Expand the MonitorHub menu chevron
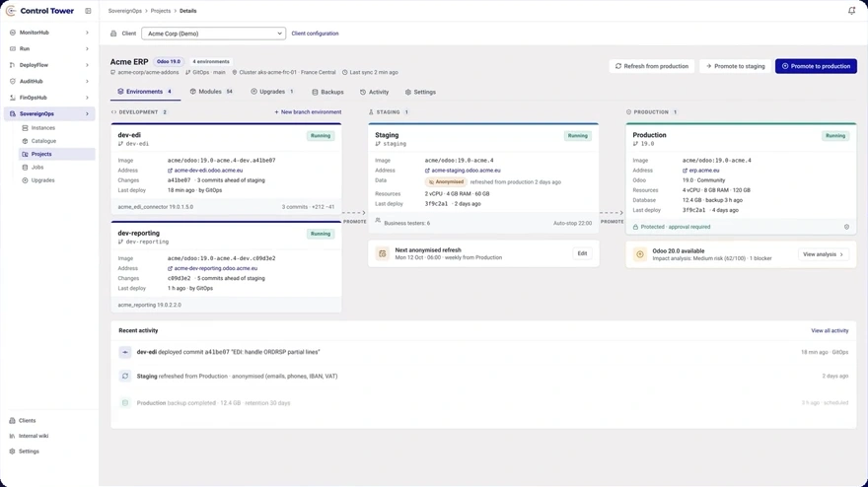 coord(87,33)
